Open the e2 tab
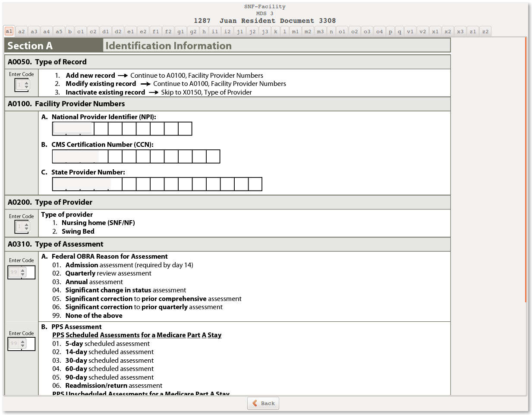The width and height of the screenshot is (532, 415). point(143,32)
